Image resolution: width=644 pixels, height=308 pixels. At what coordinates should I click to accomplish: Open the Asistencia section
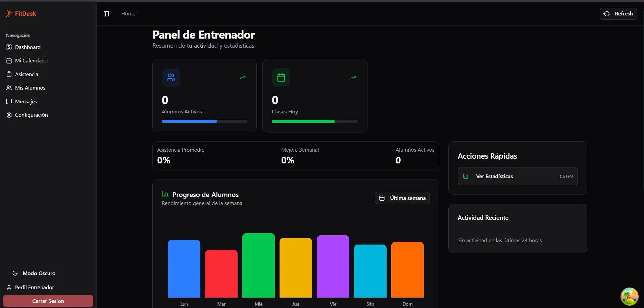pyautogui.click(x=27, y=74)
